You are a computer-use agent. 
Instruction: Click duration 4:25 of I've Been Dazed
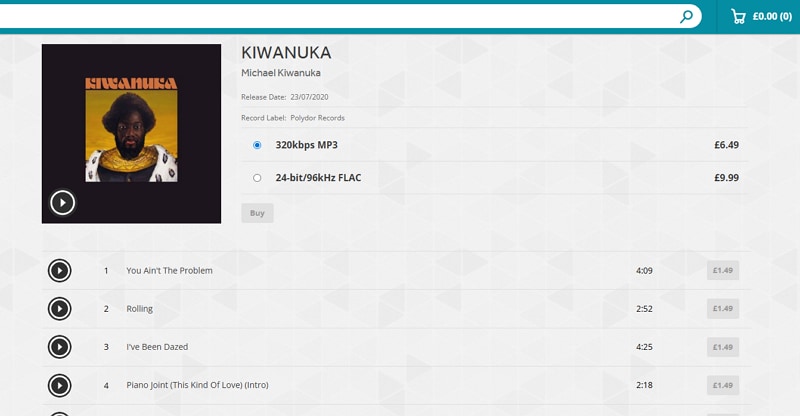[644, 347]
